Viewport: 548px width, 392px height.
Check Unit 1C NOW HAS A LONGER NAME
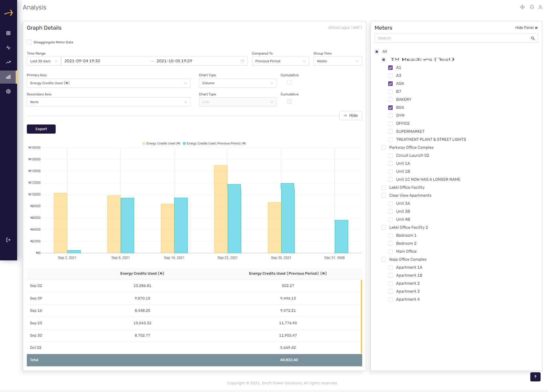coord(390,180)
